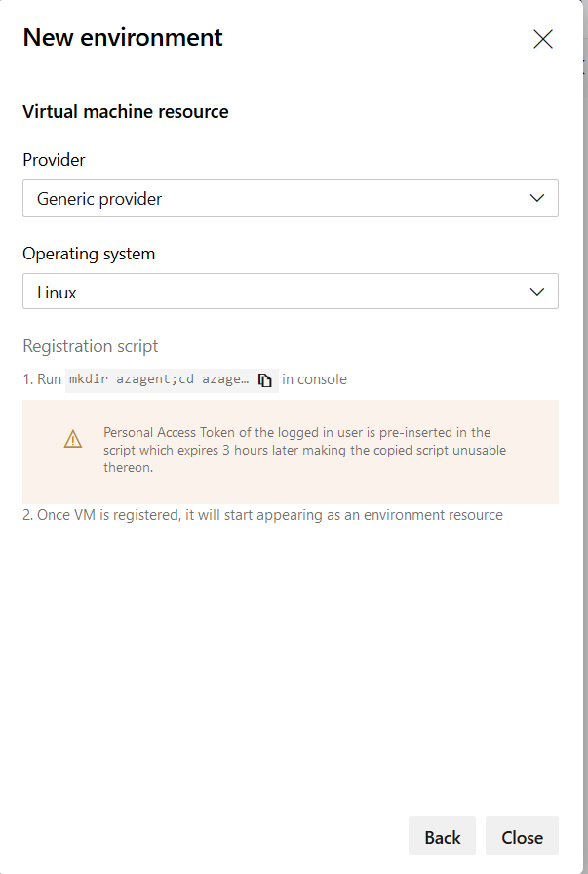Click the 'in console' text after script
Screen dimensions: 588x874
coord(314,379)
